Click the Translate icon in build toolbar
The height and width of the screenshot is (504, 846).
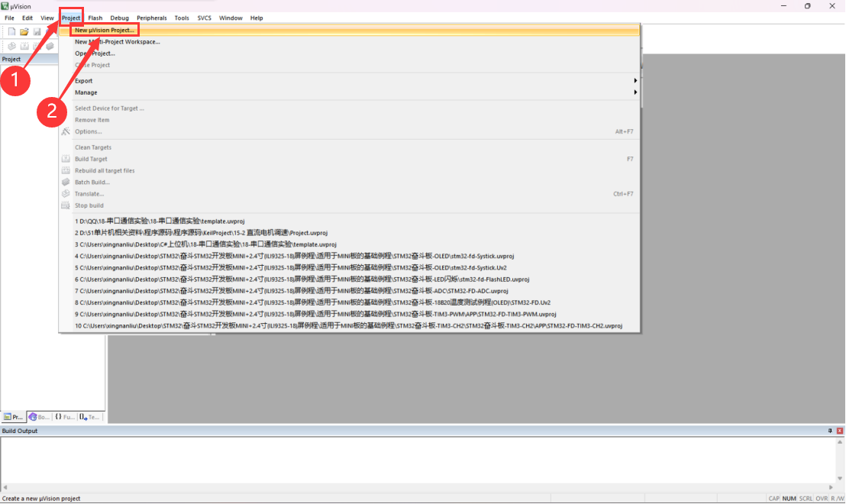tap(11, 47)
